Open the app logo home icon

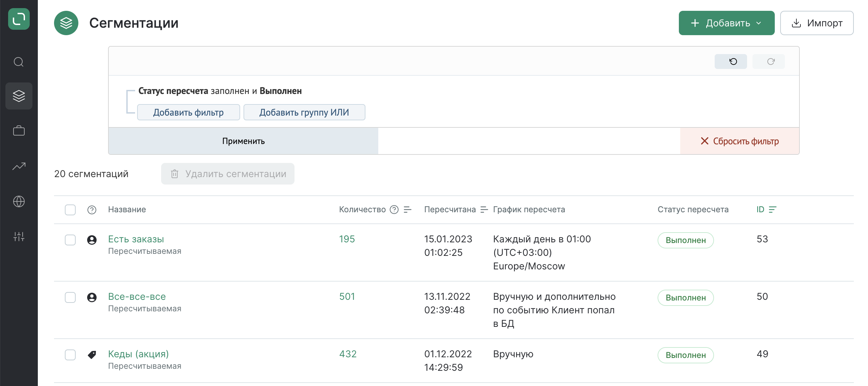(x=19, y=19)
